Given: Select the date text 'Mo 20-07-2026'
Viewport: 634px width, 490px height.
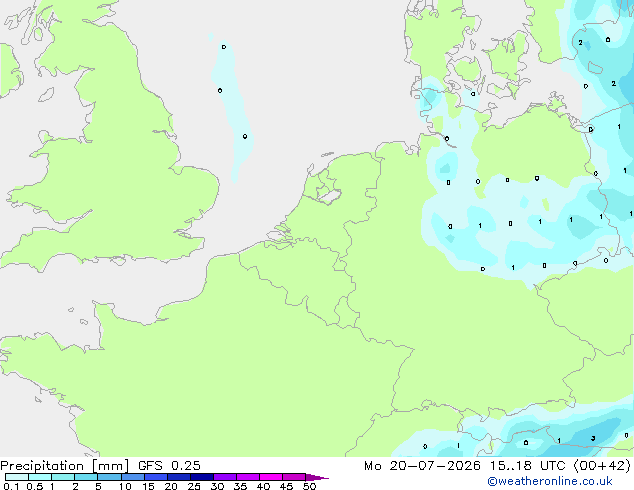Looking at the screenshot, I should coord(422,466).
